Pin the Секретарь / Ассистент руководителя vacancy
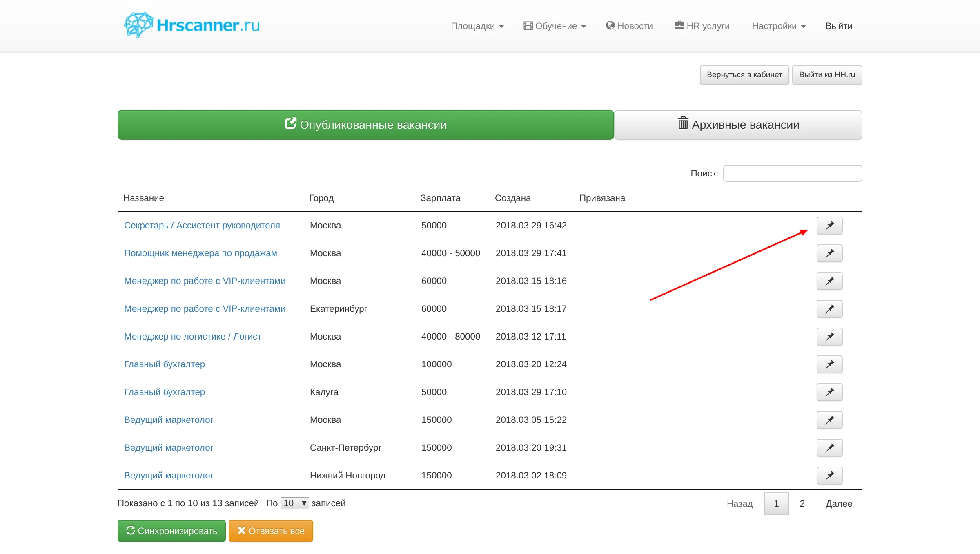 [829, 226]
